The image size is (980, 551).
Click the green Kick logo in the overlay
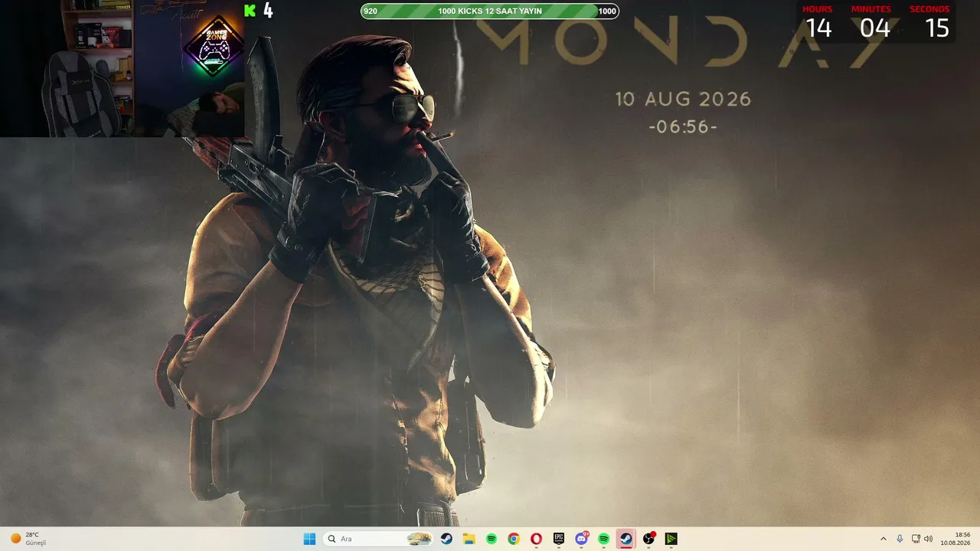[x=250, y=10]
